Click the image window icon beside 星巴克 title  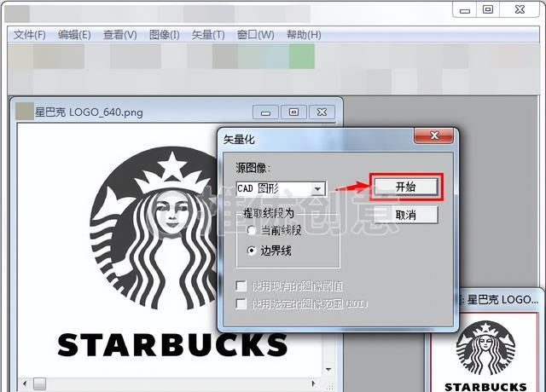[x=25, y=112]
